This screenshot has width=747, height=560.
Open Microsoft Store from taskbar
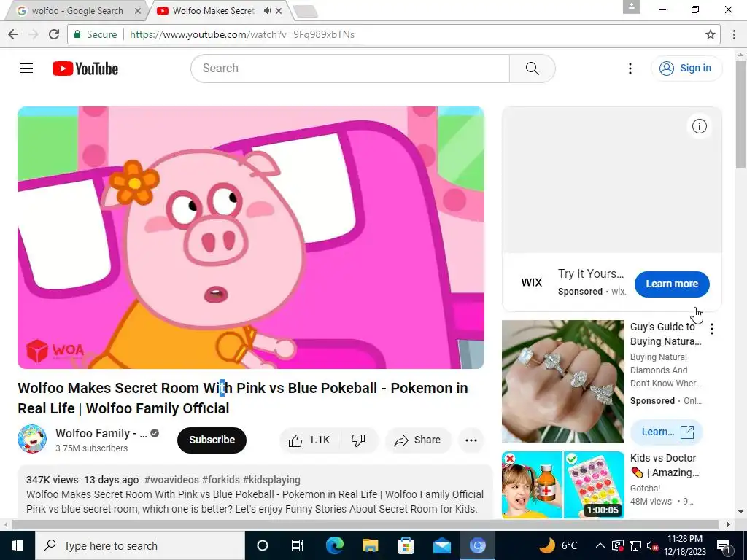(406, 545)
